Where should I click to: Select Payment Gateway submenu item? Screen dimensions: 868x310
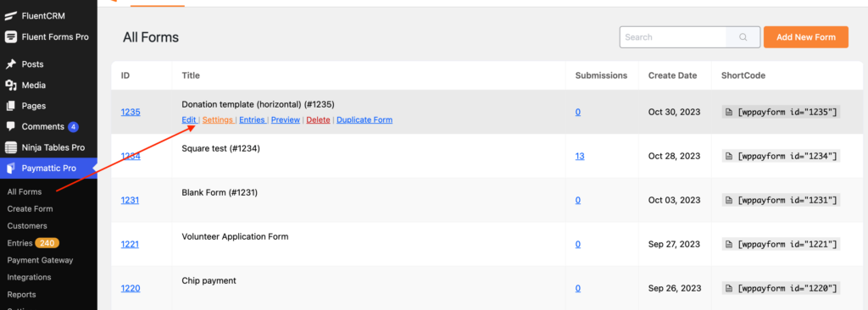coord(40,260)
